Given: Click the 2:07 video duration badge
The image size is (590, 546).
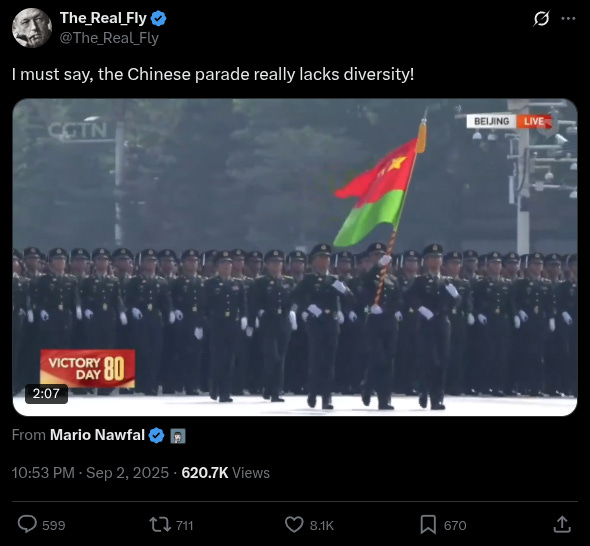Looking at the screenshot, I should pos(46,394).
